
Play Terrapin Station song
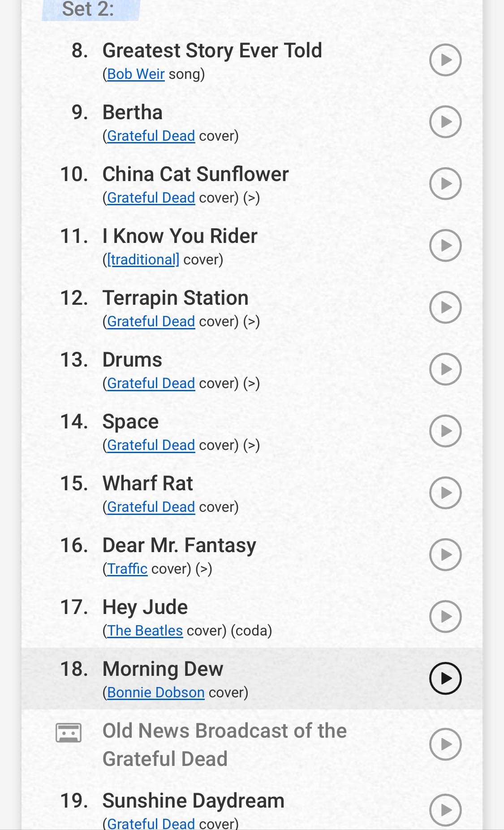coord(445,307)
